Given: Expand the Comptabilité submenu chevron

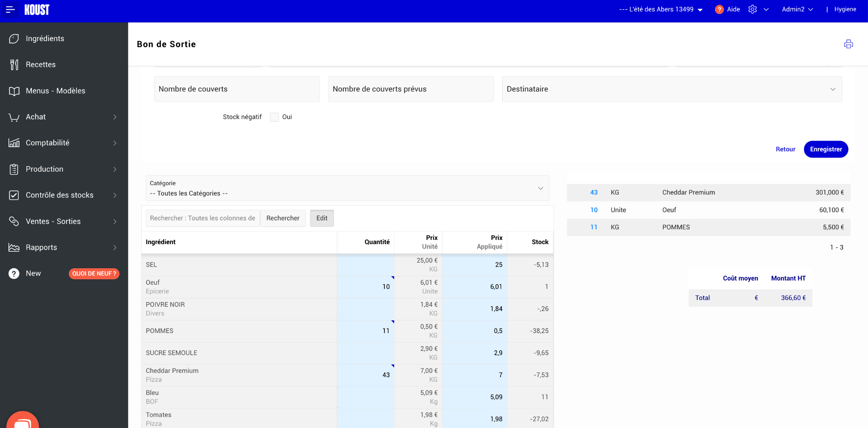Looking at the screenshot, I should [x=115, y=143].
